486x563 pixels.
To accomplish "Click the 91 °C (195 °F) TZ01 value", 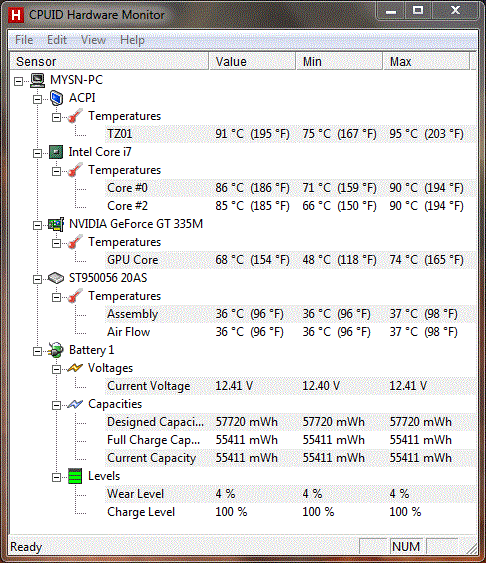I will tap(252, 134).
